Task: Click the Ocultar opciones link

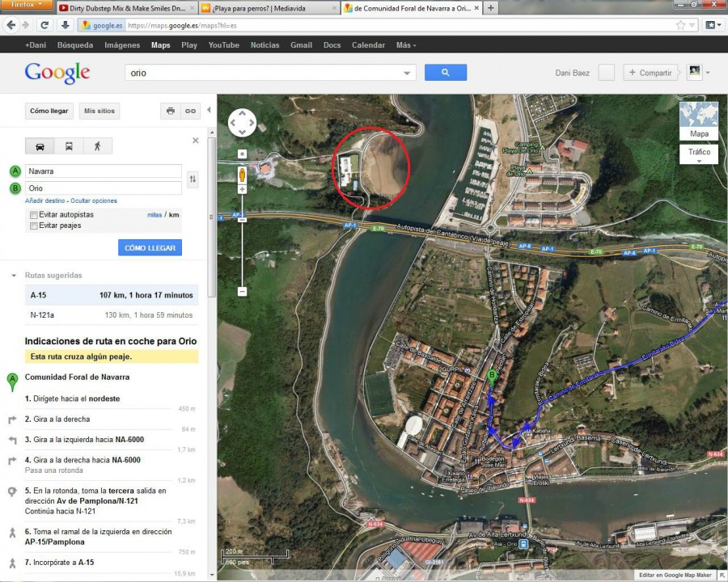Action: (94, 201)
